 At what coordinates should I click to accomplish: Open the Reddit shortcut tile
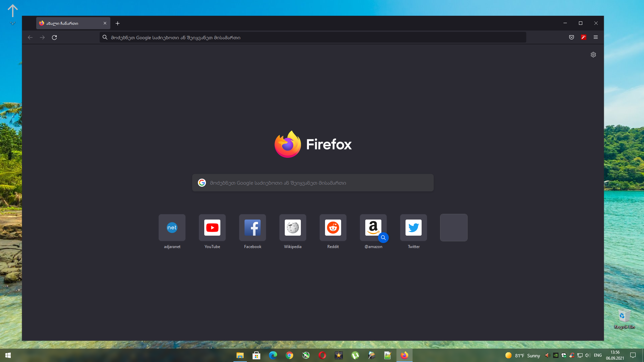click(x=333, y=228)
